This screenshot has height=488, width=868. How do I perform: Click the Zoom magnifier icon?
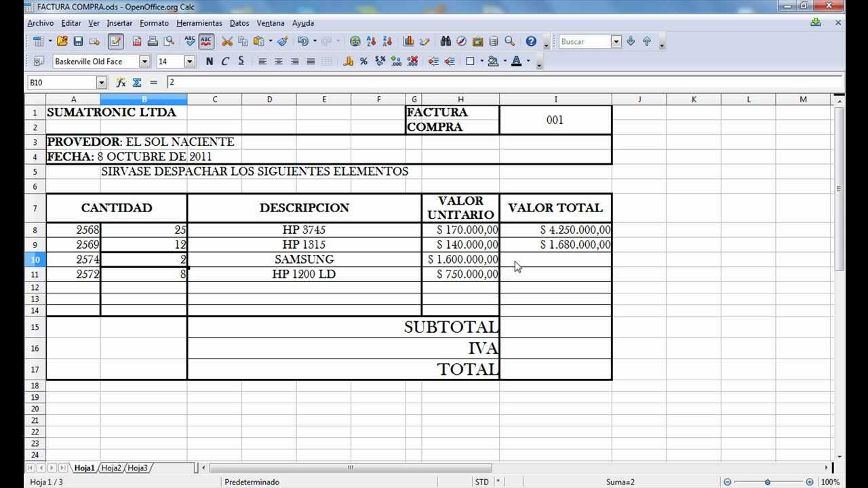click(509, 41)
